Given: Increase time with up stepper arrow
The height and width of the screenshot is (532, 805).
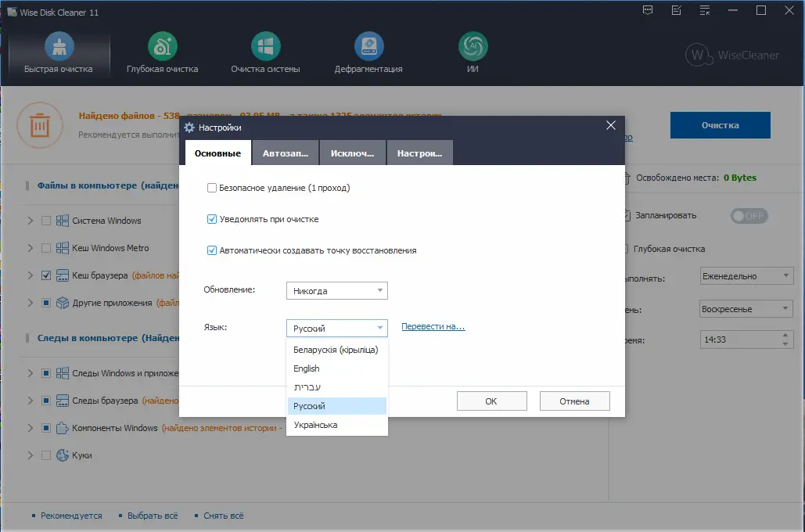Looking at the screenshot, I should (785, 336).
